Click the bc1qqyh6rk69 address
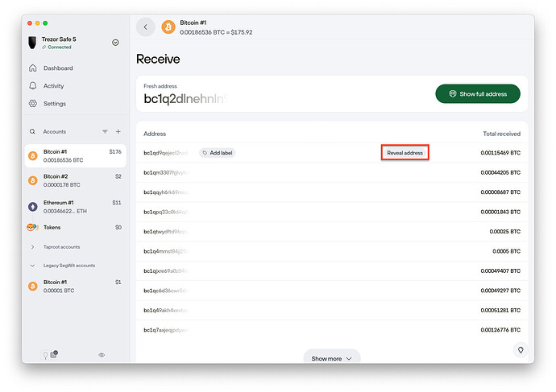Screen dimensions: 556x392 coord(166,192)
